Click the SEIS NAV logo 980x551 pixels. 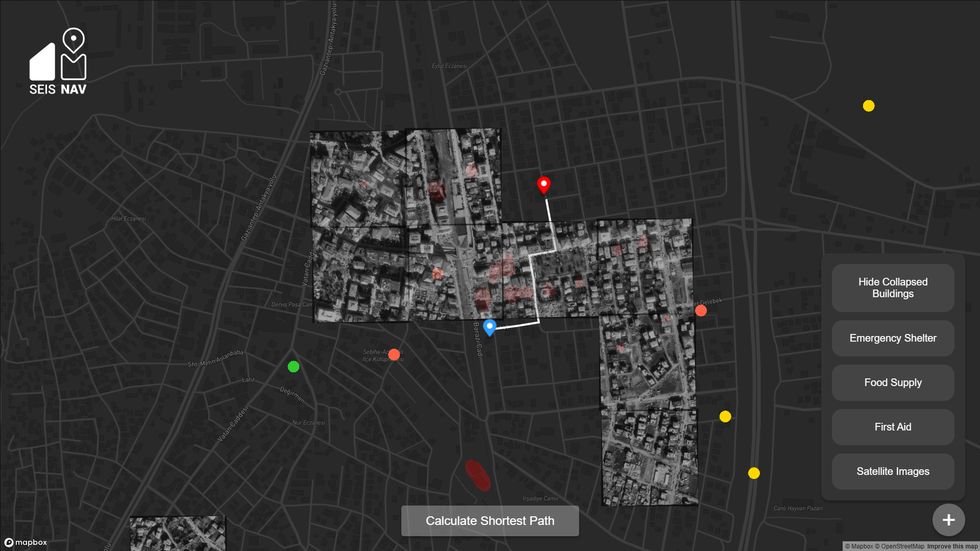pyautogui.click(x=58, y=62)
